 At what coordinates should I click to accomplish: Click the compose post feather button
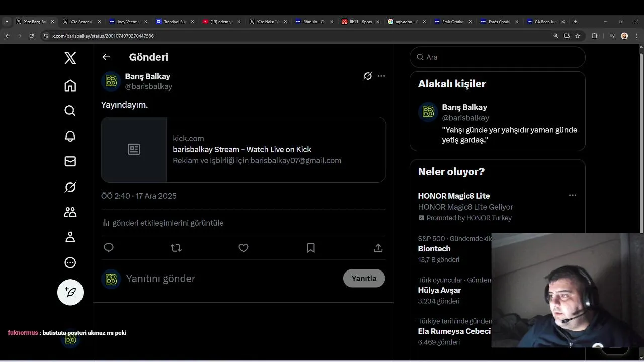[70, 292]
